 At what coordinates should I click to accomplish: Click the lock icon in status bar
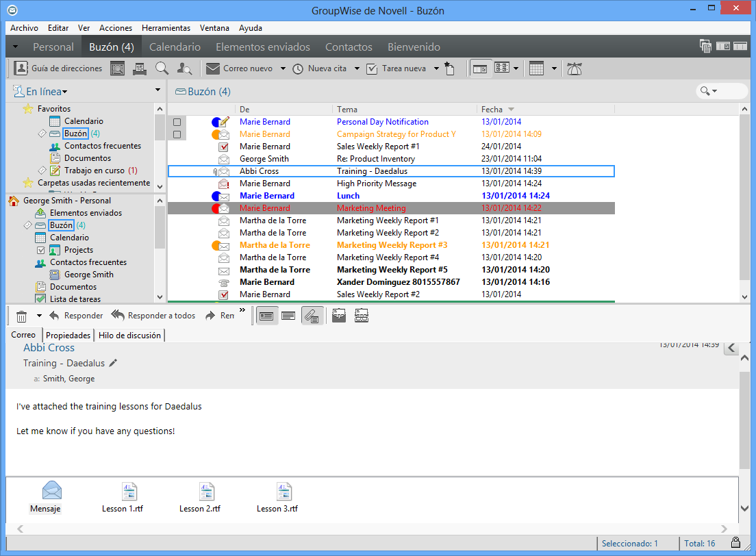pyautogui.click(x=735, y=542)
